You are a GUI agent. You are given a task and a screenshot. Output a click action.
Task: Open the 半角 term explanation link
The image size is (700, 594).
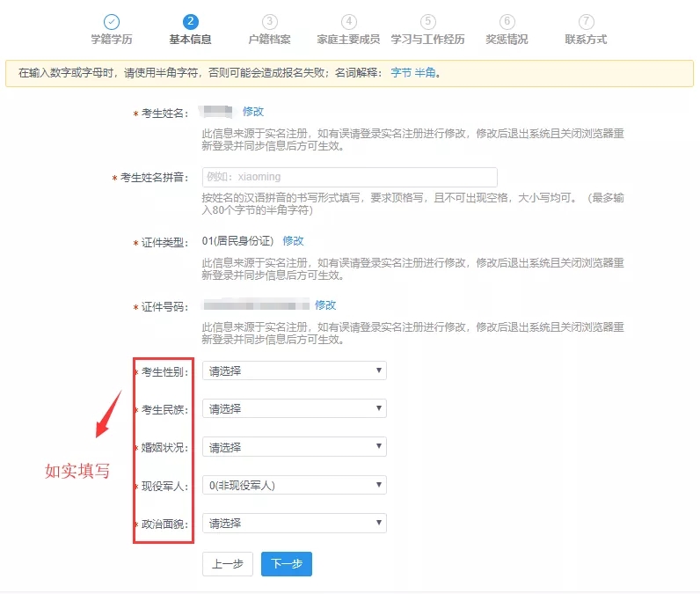tap(425, 73)
